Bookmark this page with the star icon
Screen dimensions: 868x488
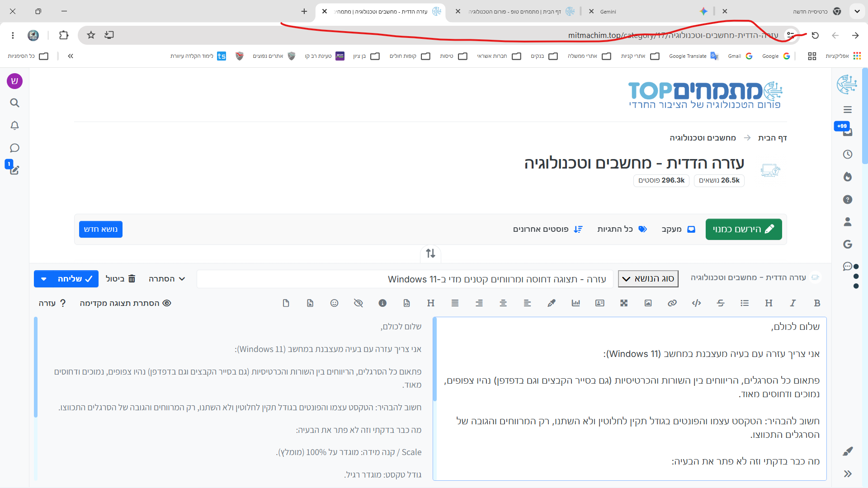click(x=91, y=35)
